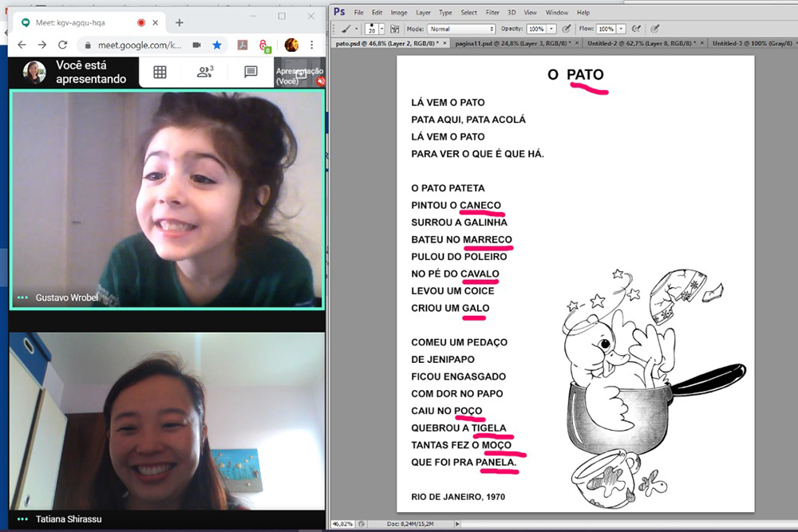Open the View menu in Photoshop
Image resolution: width=798 pixels, height=532 pixels.
coord(531,13)
